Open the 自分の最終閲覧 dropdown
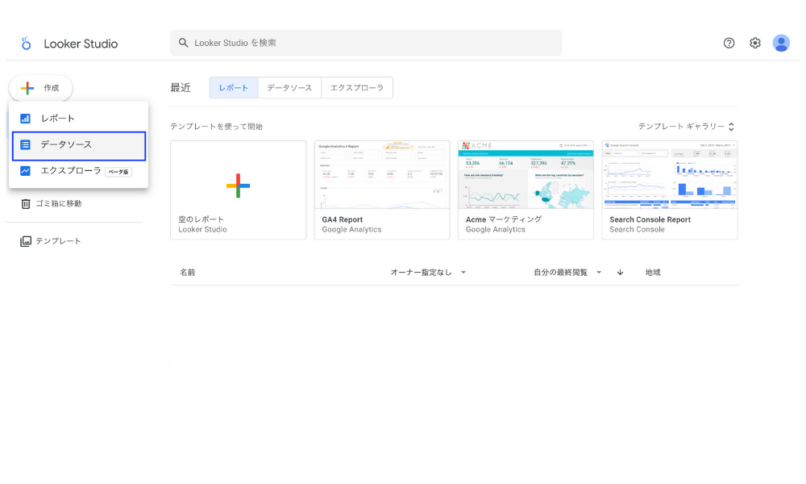The image size is (806, 484). tap(567, 272)
